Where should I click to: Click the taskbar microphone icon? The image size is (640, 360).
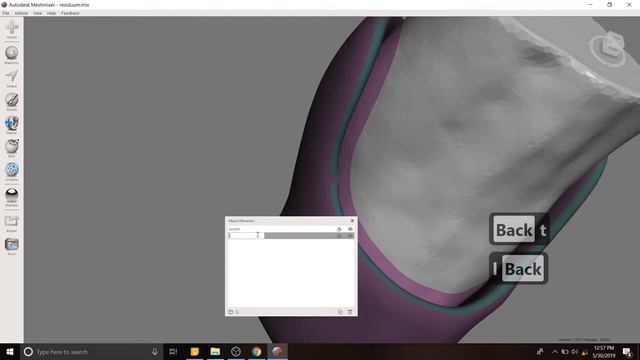click(155, 351)
